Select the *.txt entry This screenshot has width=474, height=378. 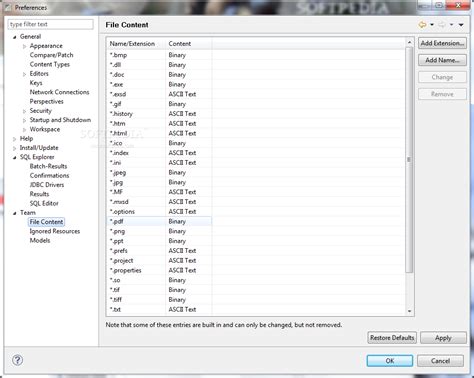[255, 309]
